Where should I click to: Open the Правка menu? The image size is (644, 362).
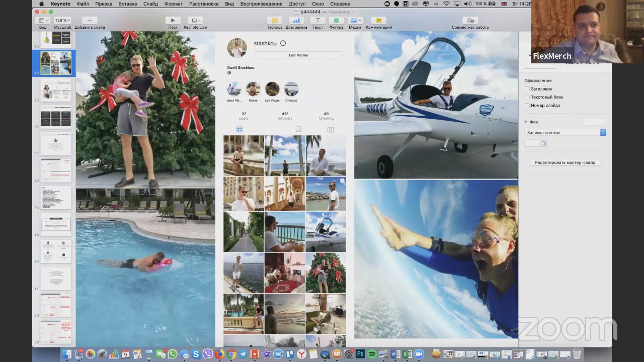coord(104,4)
